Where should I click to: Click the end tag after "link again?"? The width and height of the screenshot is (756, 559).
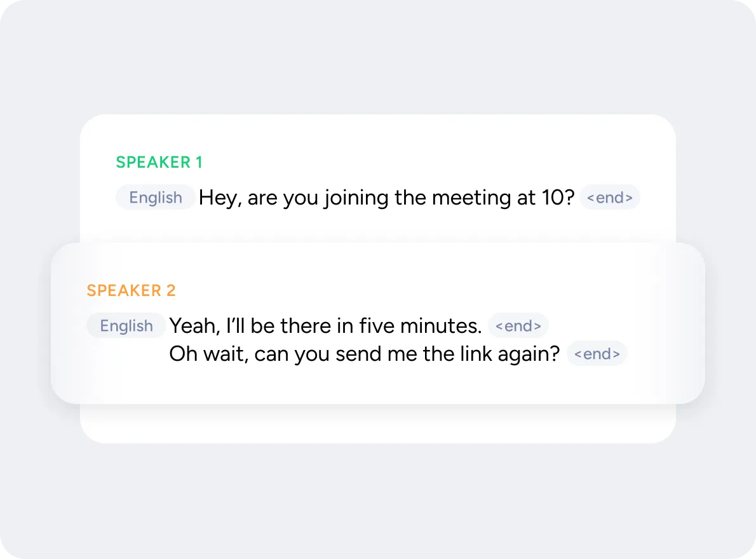pyautogui.click(x=597, y=354)
